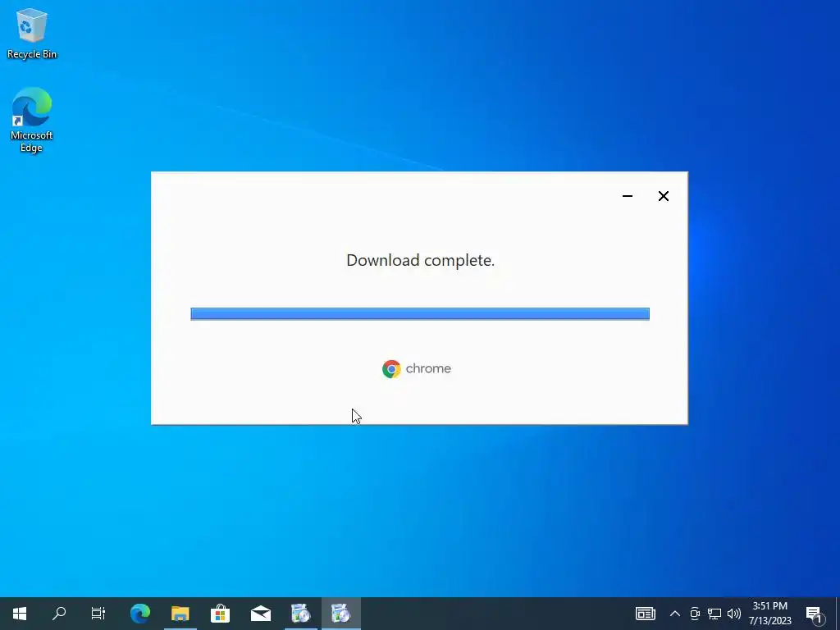Select the active installer taskbar item
Viewport: 840px width, 630px height.
pyautogui.click(x=340, y=614)
